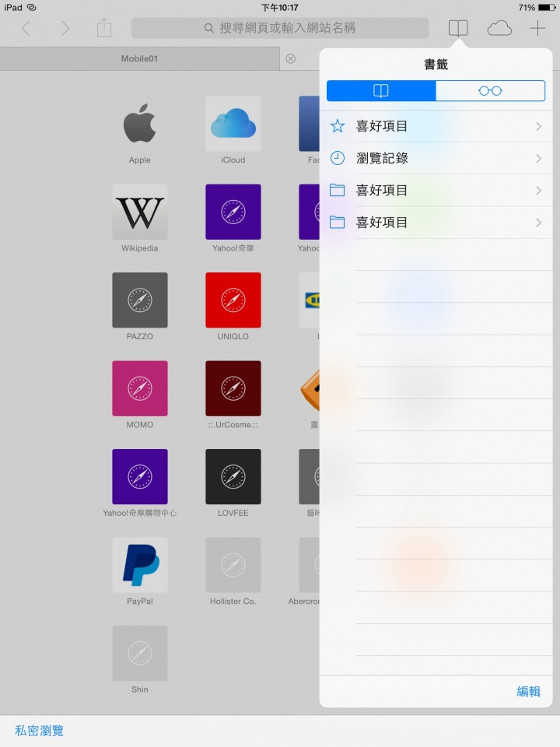Focus the search or address field
The height and width of the screenshot is (747, 560).
point(280,28)
